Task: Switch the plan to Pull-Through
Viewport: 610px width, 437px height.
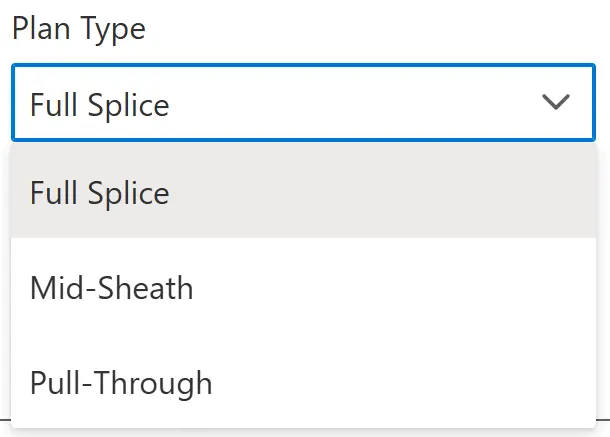Action: pyautogui.click(x=121, y=383)
